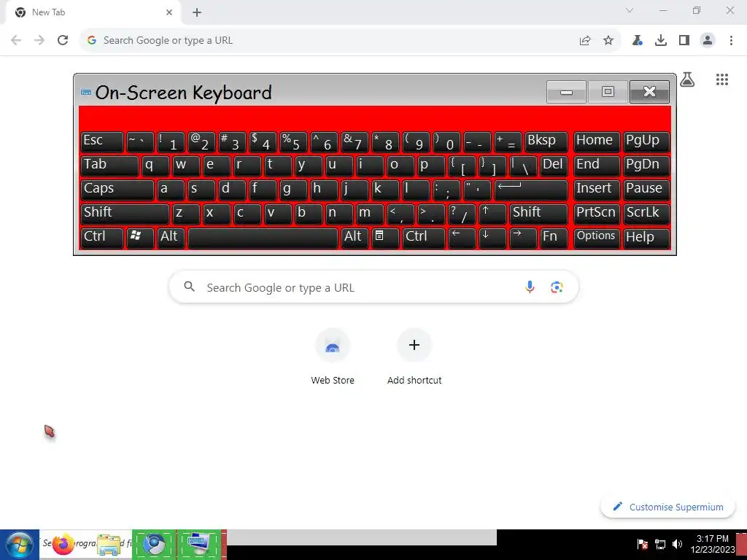Click the right arrow key

tap(522, 238)
